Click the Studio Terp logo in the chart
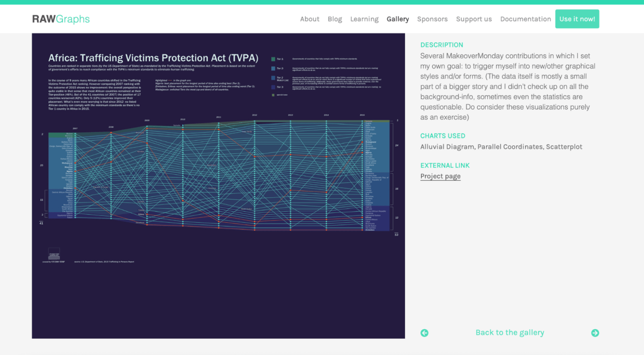 coord(54,254)
